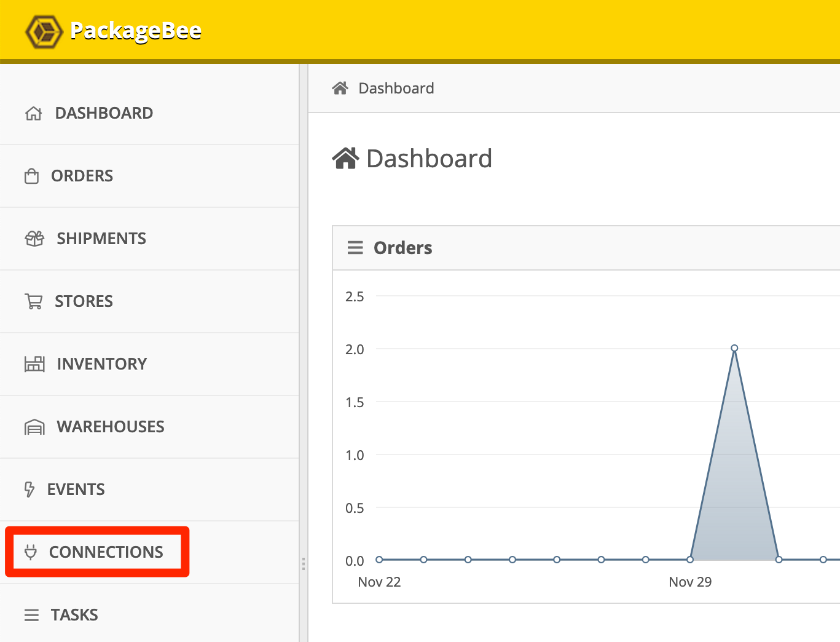Click the Dashboard breadcrumb link
Viewport: 840px width, 642px height.
(396, 88)
